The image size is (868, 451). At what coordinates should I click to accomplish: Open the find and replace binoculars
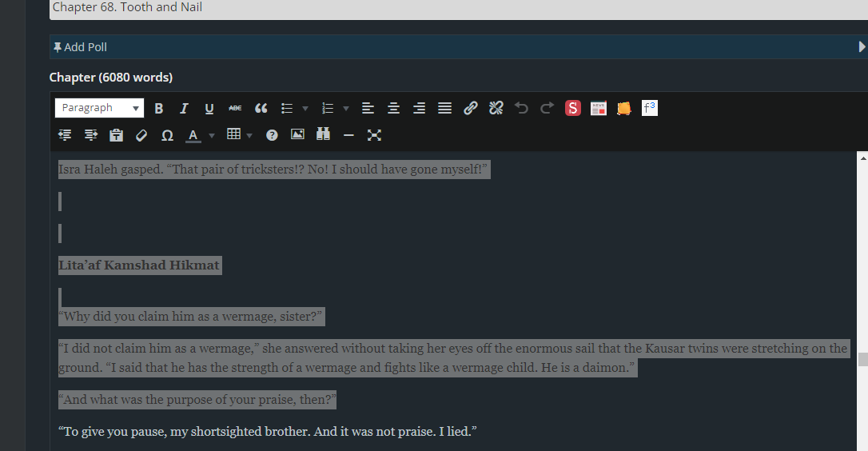pos(323,135)
